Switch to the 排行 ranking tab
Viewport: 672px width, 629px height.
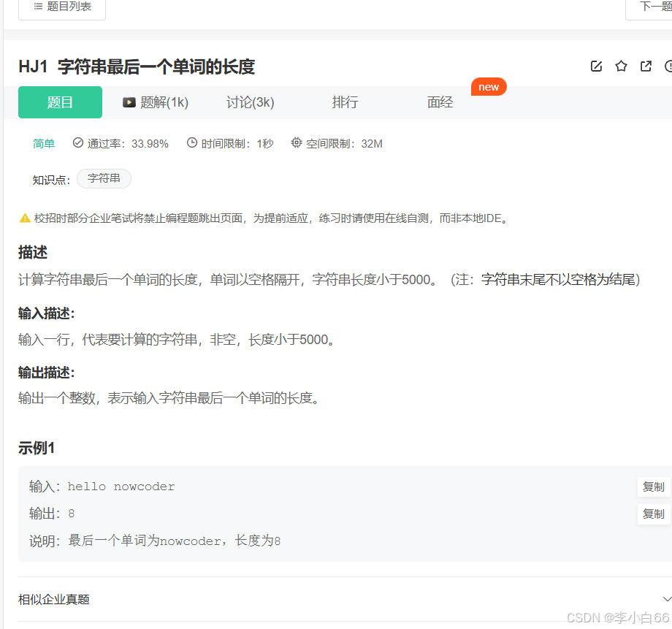[x=345, y=102]
